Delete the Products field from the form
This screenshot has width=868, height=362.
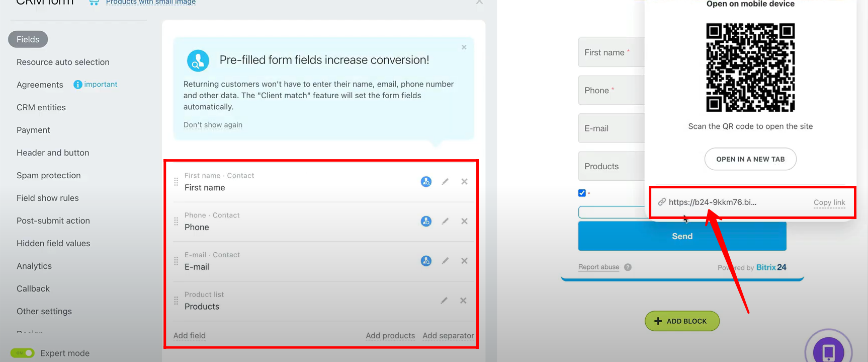463,301
